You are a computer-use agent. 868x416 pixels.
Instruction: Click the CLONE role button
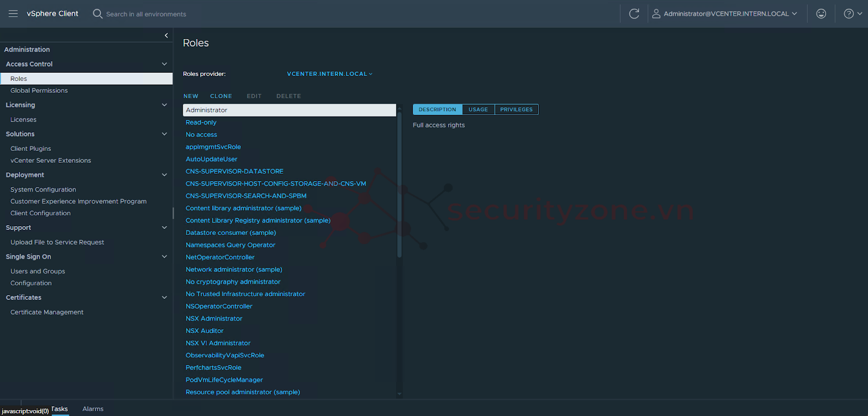[x=221, y=96]
